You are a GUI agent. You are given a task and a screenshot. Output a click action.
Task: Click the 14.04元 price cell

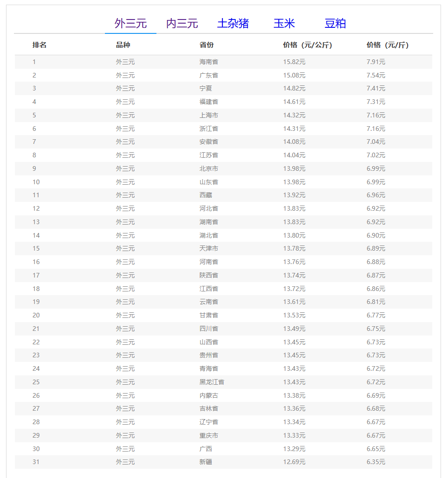pyautogui.click(x=294, y=155)
